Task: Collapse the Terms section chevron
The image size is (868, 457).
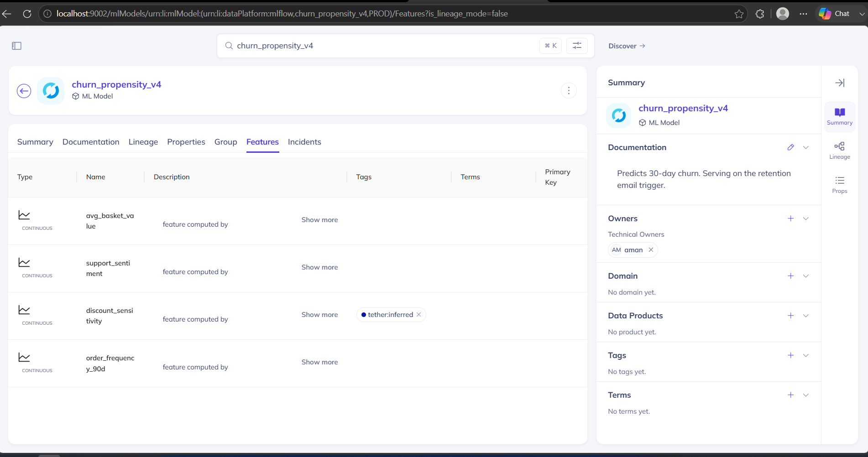Action: [806, 395]
